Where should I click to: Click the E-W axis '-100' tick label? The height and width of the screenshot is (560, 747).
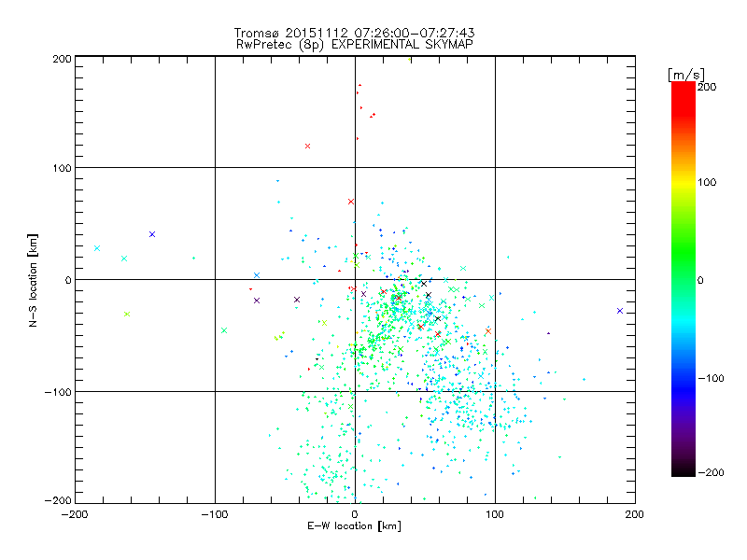coord(215,514)
